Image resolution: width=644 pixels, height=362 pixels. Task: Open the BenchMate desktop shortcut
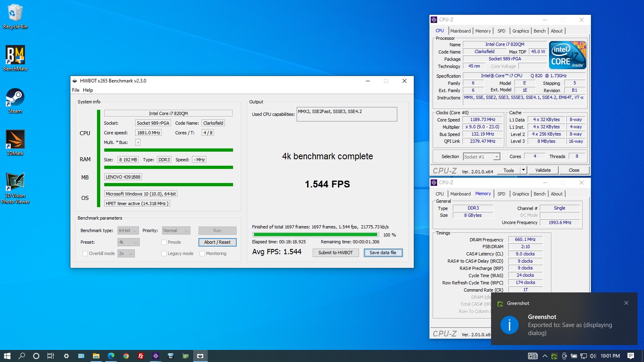coord(15,58)
